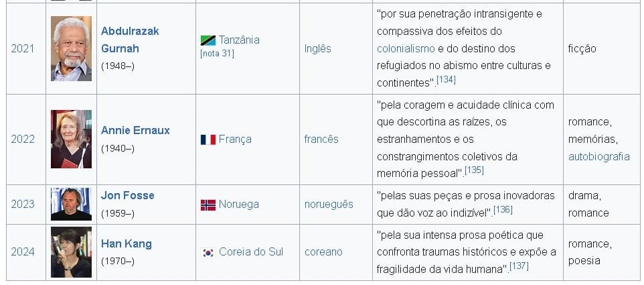The width and height of the screenshot is (644, 285).
Task: Open the 2021 year link
Action: click(22, 48)
